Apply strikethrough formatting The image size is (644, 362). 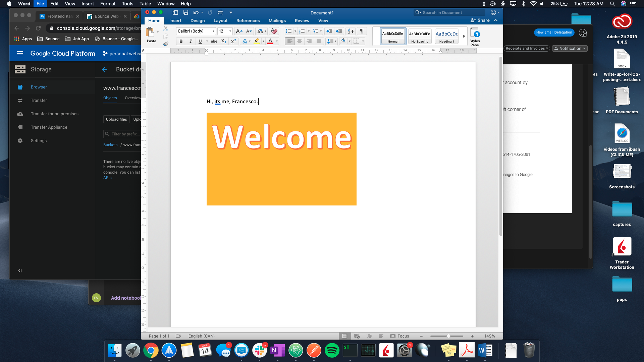[214, 41]
